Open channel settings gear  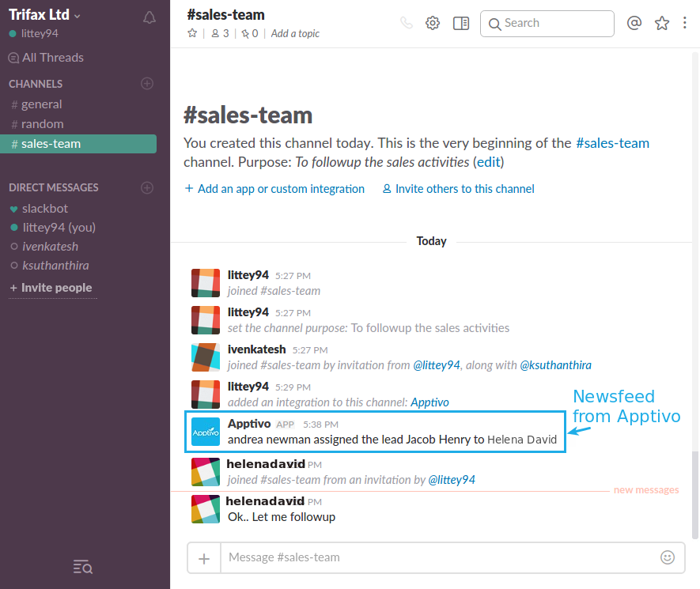pos(432,23)
